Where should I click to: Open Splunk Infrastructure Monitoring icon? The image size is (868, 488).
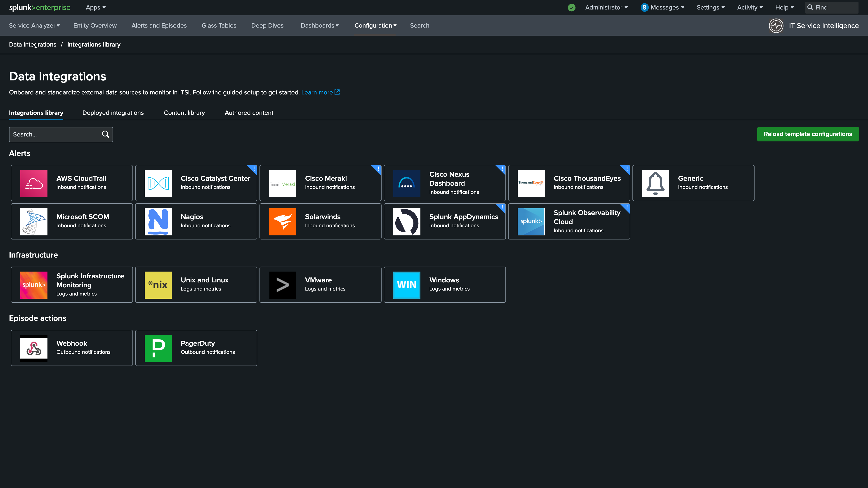(34, 285)
